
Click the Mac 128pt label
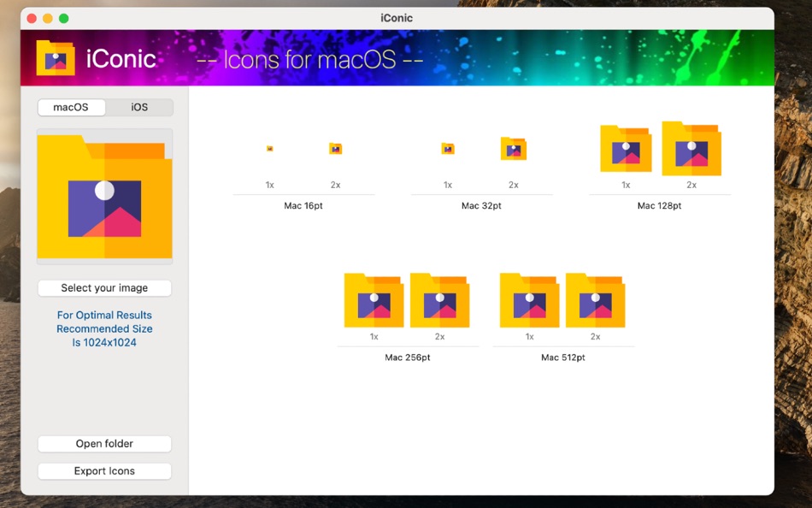[x=659, y=206]
